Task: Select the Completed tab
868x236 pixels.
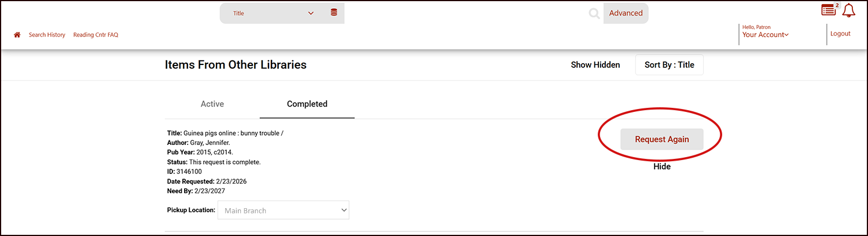Action: 307,104
